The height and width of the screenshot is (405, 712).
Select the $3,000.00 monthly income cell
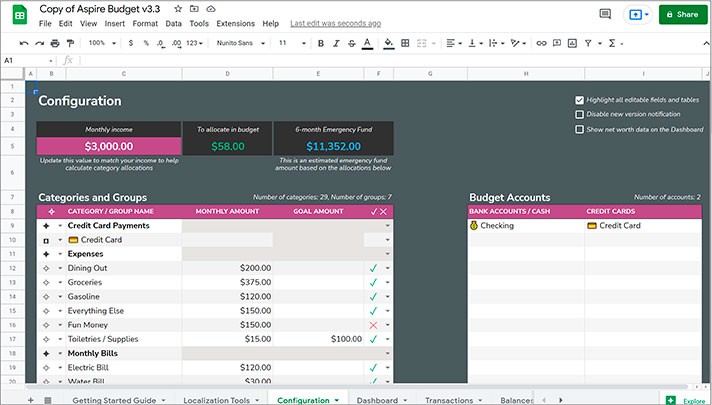(109, 146)
